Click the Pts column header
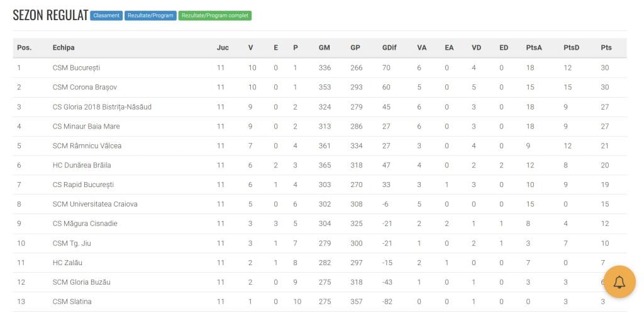This screenshot has height=313, width=644. (606, 48)
